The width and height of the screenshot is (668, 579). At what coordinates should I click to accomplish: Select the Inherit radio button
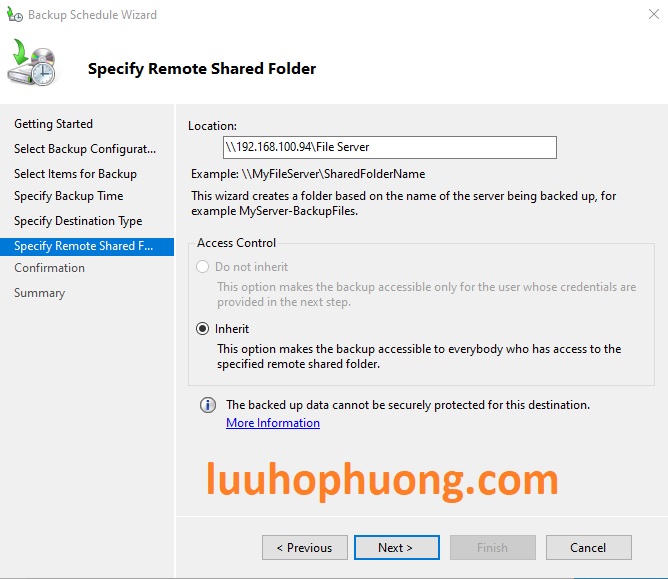coord(204,328)
